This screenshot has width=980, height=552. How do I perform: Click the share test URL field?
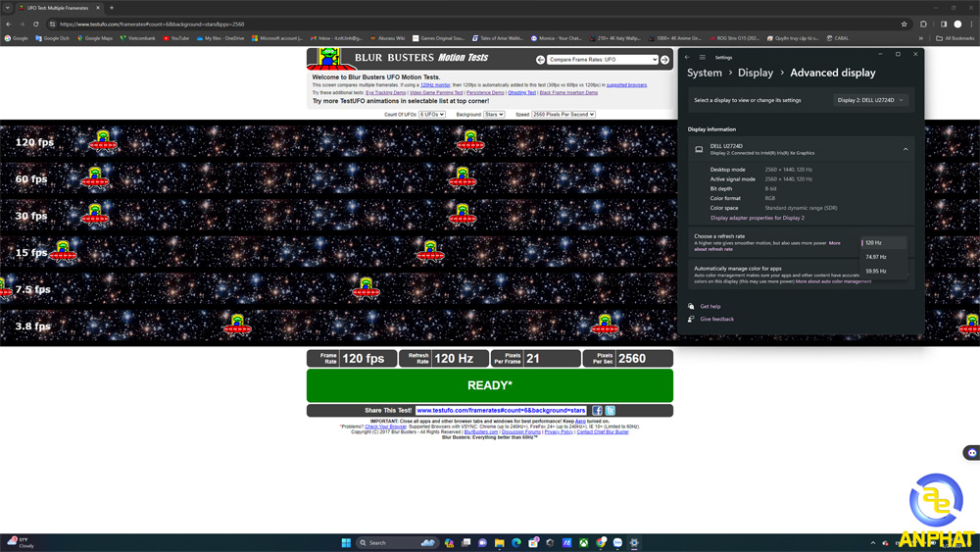(501, 410)
